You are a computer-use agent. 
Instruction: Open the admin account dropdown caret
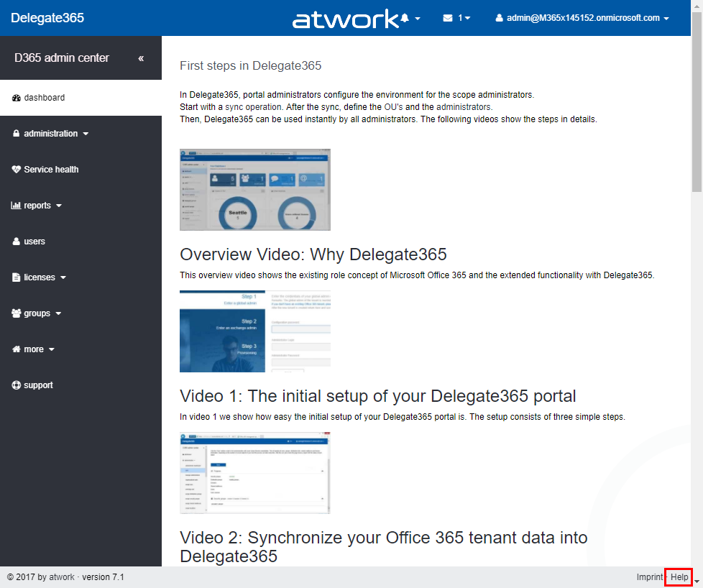tap(666, 19)
